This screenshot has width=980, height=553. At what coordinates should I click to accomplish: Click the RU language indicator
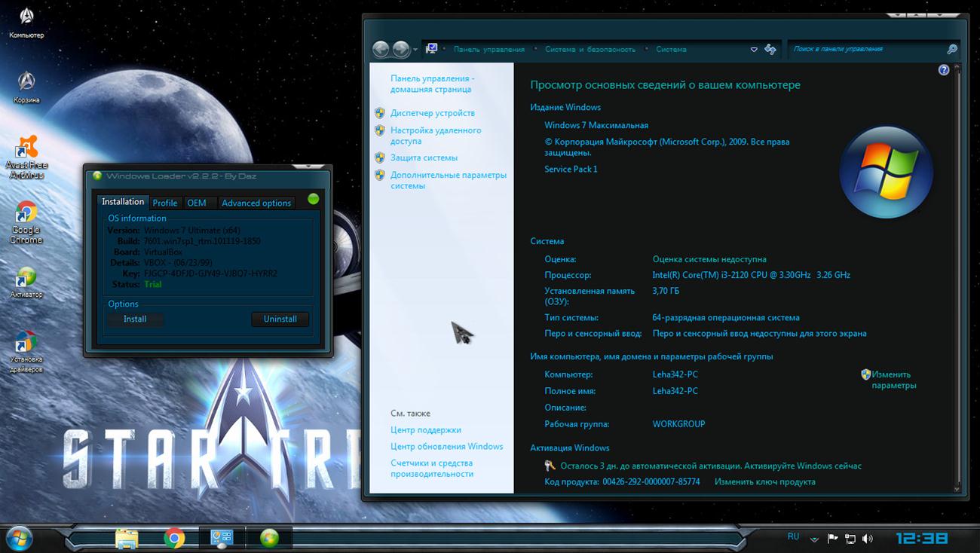793,536
